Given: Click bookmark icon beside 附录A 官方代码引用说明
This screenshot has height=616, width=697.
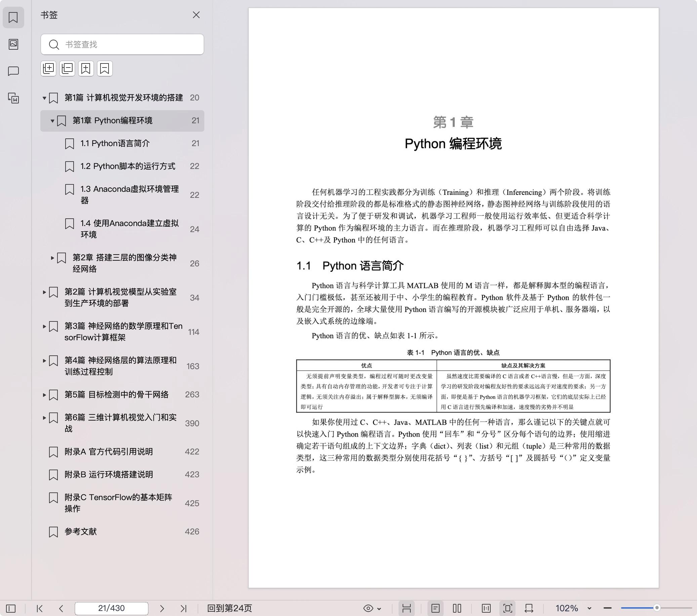Looking at the screenshot, I should coord(53,452).
